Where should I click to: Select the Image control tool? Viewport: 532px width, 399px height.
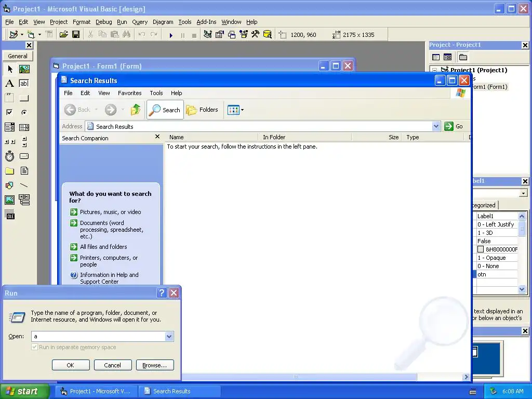(x=10, y=200)
